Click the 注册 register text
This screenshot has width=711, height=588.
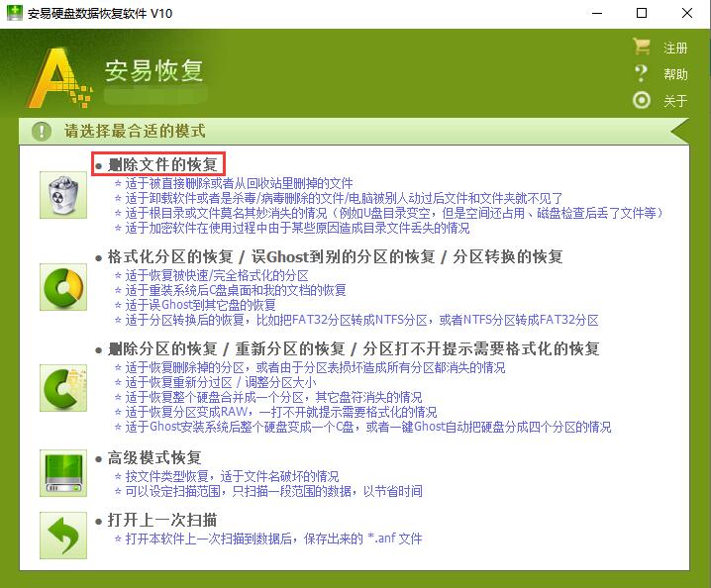(x=675, y=49)
